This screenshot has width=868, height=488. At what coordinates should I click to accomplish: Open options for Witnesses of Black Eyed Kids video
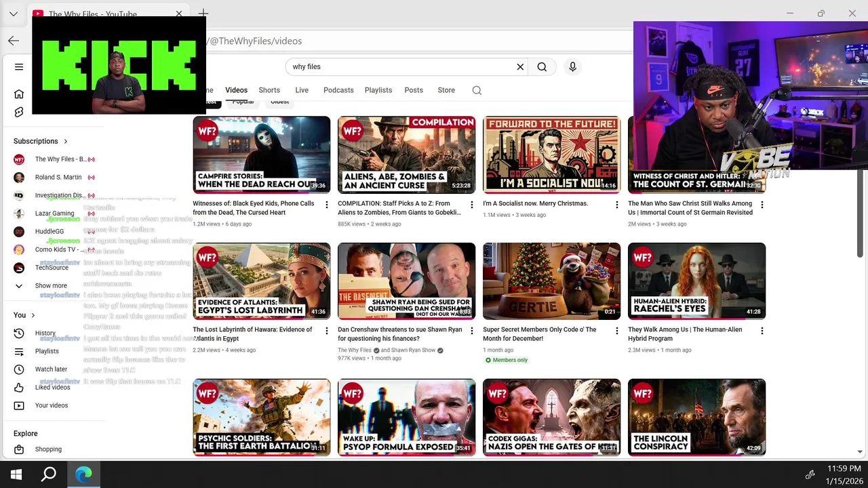pyautogui.click(x=327, y=205)
